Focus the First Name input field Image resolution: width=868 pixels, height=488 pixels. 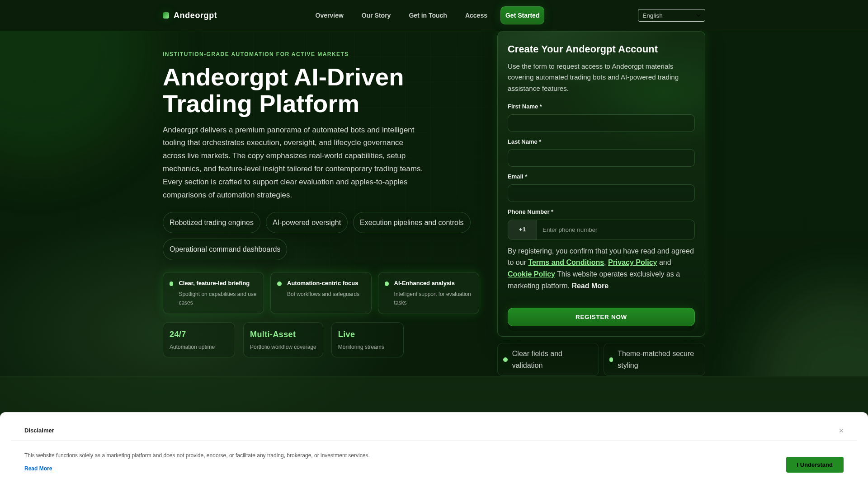pyautogui.click(x=601, y=123)
